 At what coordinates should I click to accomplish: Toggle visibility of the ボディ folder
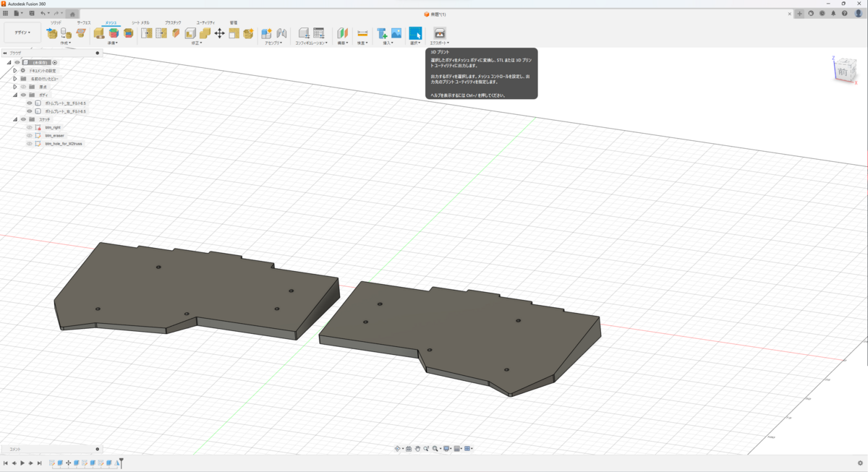pyautogui.click(x=23, y=95)
